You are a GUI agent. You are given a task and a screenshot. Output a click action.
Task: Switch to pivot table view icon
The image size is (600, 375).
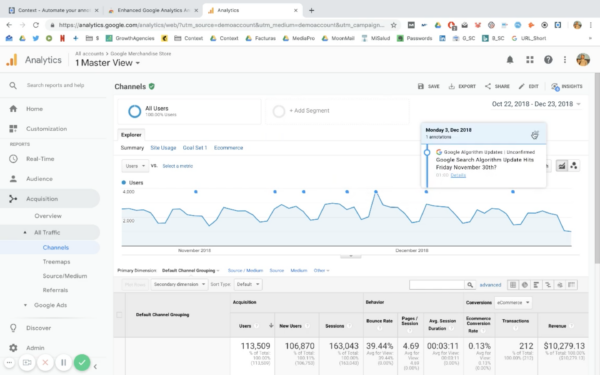click(x=572, y=285)
